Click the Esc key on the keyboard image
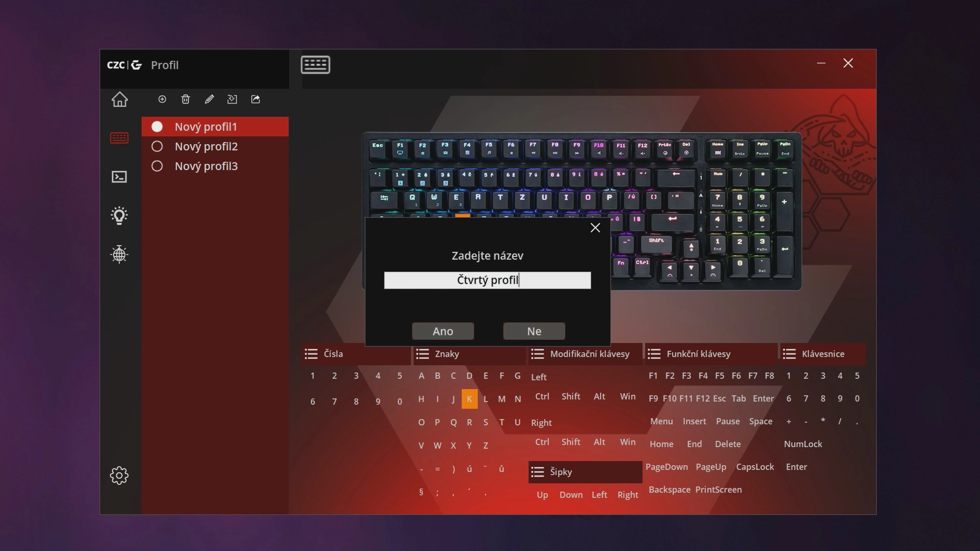This screenshot has height=551, width=980. point(377,149)
